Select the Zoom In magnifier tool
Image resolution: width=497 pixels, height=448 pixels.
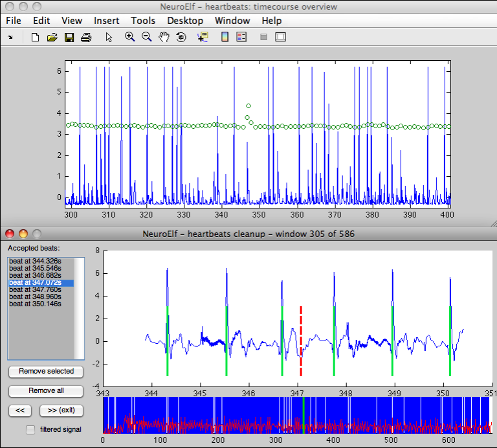click(x=129, y=38)
